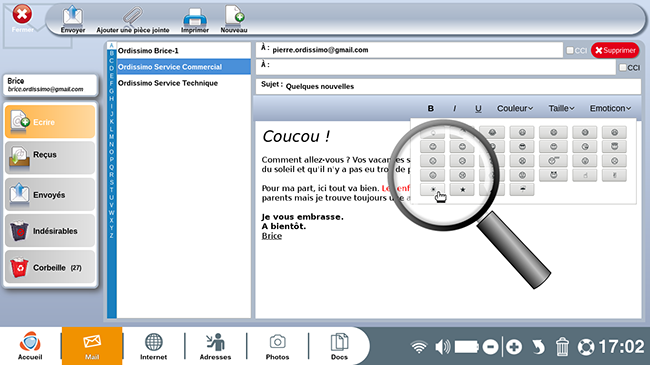Open the Reçus inbox folder
The height and width of the screenshot is (365, 650).
pyautogui.click(x=50, y=158)
